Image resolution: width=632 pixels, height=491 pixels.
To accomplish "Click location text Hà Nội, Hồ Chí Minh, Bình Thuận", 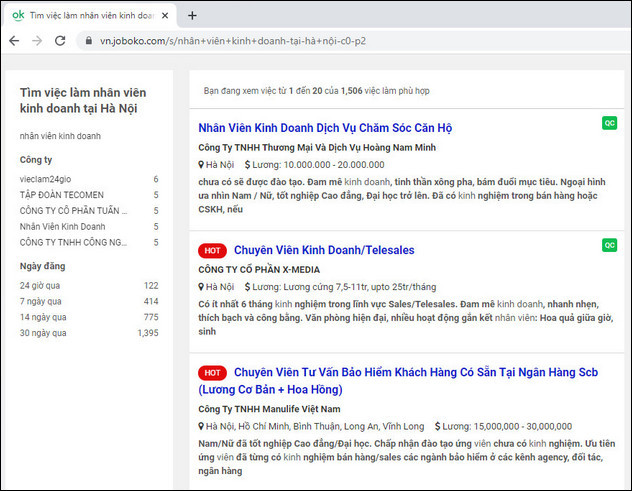I will click(315, 426).
